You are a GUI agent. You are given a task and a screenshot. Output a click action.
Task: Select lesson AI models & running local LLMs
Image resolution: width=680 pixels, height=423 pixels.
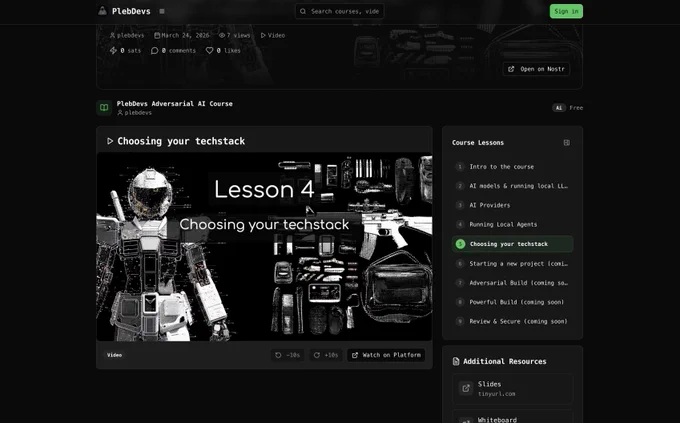[x=512, y=186]
